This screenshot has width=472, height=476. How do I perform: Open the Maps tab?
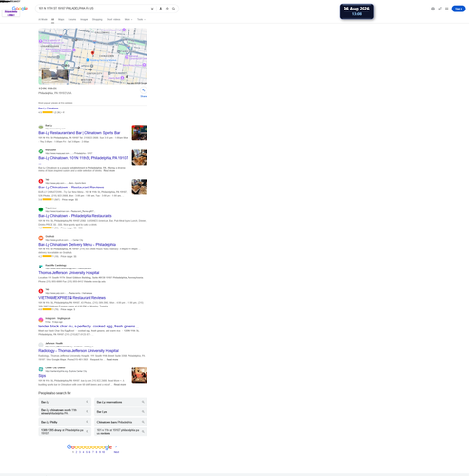(61, 19)
